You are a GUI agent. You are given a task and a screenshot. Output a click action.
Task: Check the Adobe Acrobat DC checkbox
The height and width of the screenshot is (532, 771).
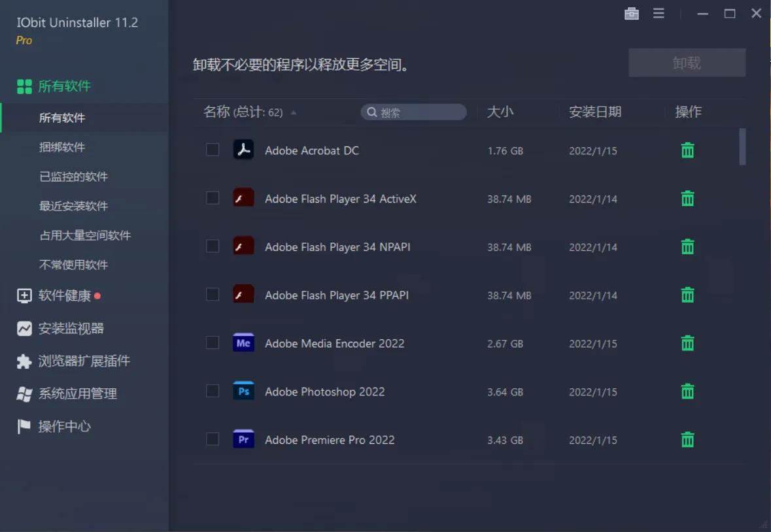212,150
